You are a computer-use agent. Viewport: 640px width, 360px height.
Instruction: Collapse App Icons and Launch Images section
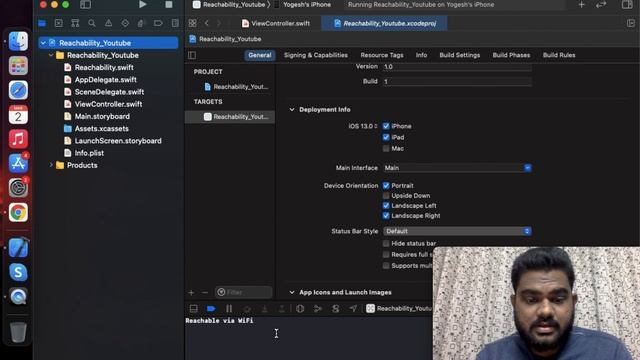point(292,292)
